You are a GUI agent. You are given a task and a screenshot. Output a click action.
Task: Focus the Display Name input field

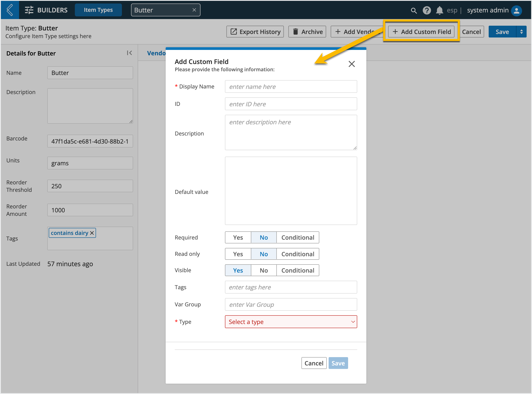pyautogui.click(x=291, y=87)
